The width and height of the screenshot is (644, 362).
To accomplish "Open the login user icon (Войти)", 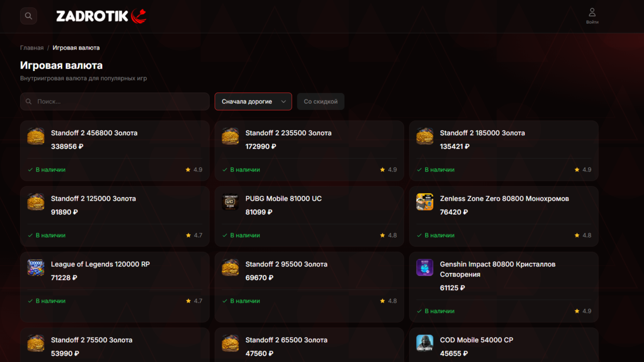I will click(x=592, y=16).
